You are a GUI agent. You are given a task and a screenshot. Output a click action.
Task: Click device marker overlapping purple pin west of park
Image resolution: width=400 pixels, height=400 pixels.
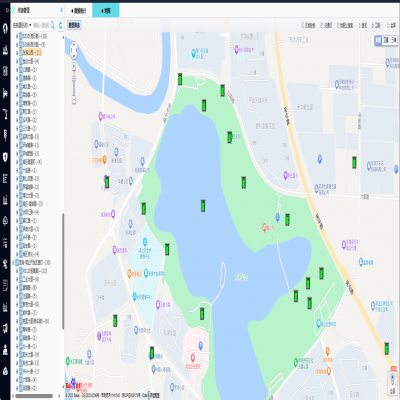(107, 182)
